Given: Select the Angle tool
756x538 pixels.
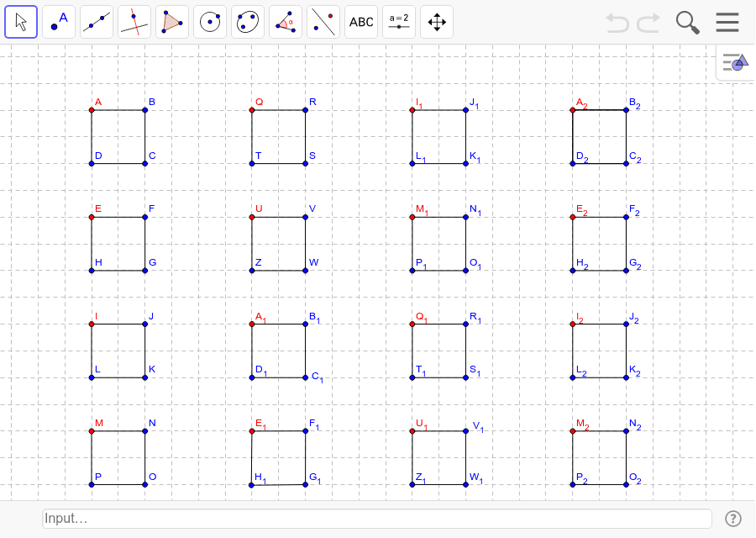Looking at the screenshot, I should pos(285,21).
